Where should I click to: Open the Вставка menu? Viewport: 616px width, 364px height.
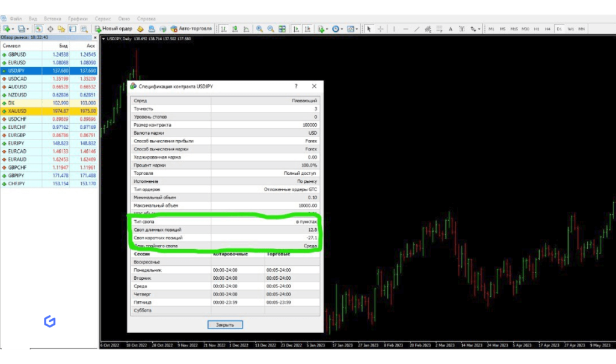point(52,19)
